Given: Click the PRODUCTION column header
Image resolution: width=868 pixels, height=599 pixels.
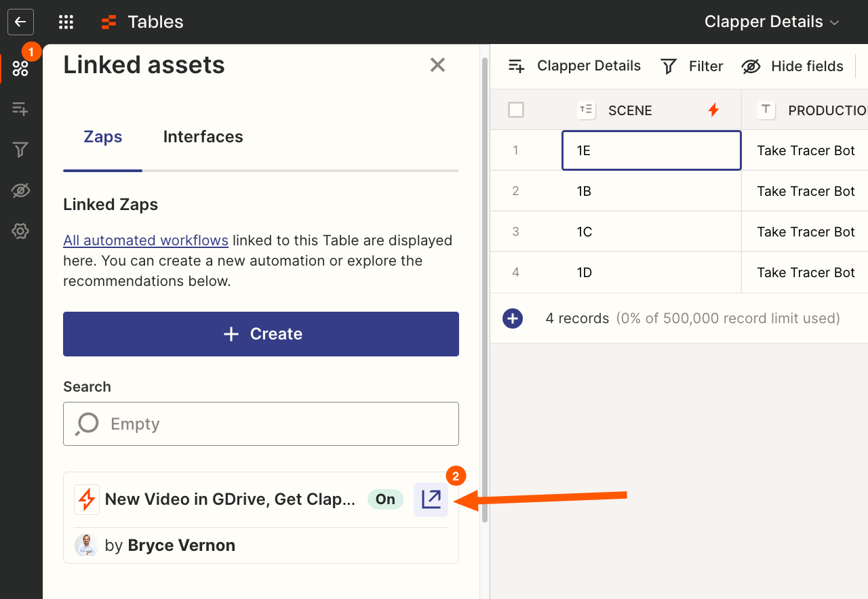Looking at the screenshot, I should tap(804, 110).
